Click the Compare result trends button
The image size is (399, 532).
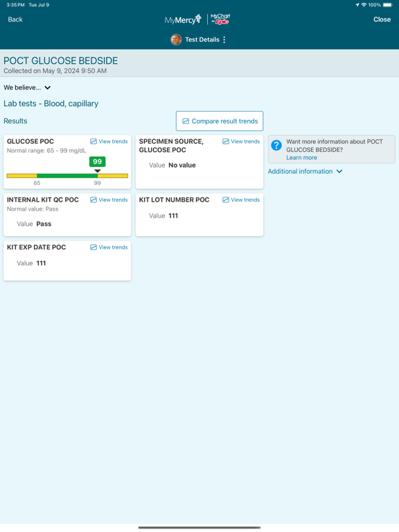click(220, 121)
